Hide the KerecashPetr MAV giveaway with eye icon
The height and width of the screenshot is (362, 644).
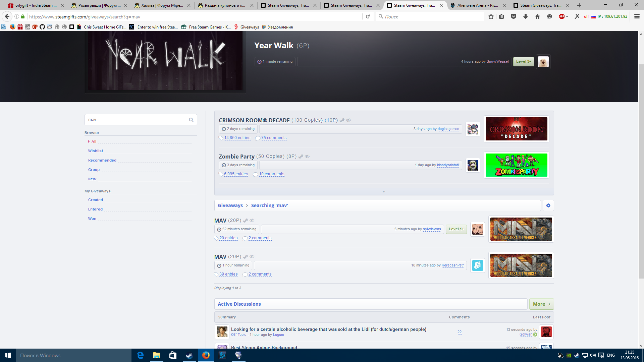[252, 256]
